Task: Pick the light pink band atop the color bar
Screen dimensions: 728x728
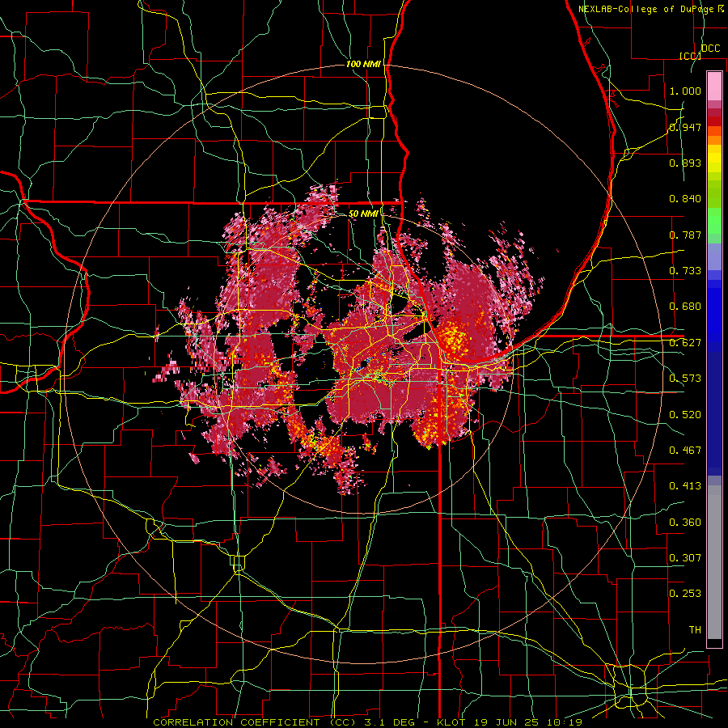Action: coord(714,86)
